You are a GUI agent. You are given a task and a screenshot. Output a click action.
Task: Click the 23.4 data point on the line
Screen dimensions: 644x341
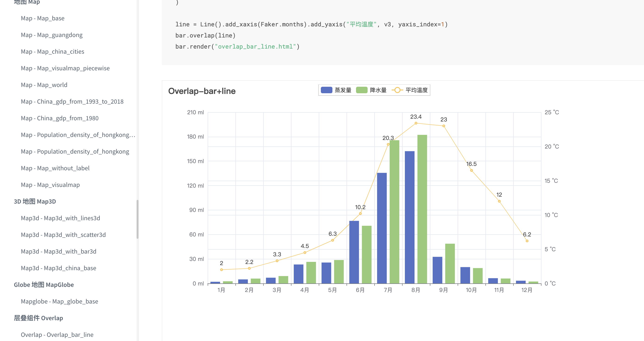(416, 123)
